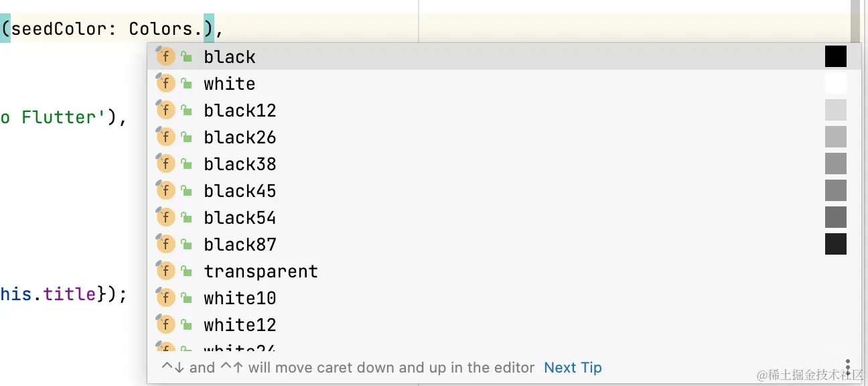Click the green lock icon beside black26
Viewport: 868px width, 386px height.
(x=186, y=137)
